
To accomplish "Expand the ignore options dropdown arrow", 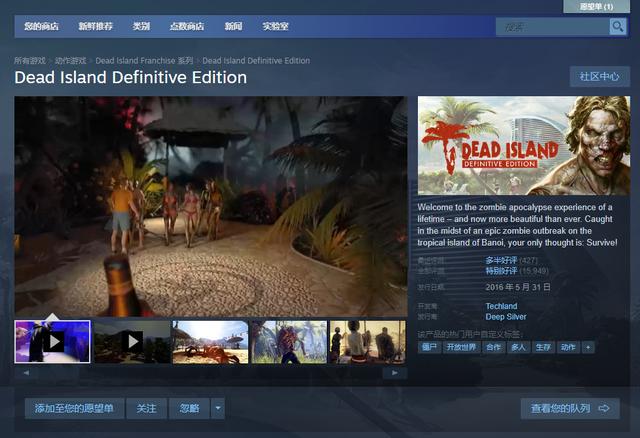I will (218, 408).
